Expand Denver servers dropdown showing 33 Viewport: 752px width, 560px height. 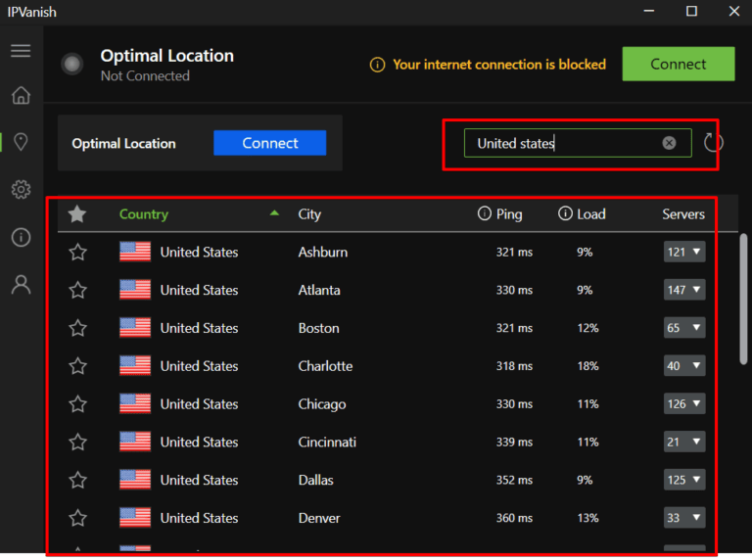(684, 518)
